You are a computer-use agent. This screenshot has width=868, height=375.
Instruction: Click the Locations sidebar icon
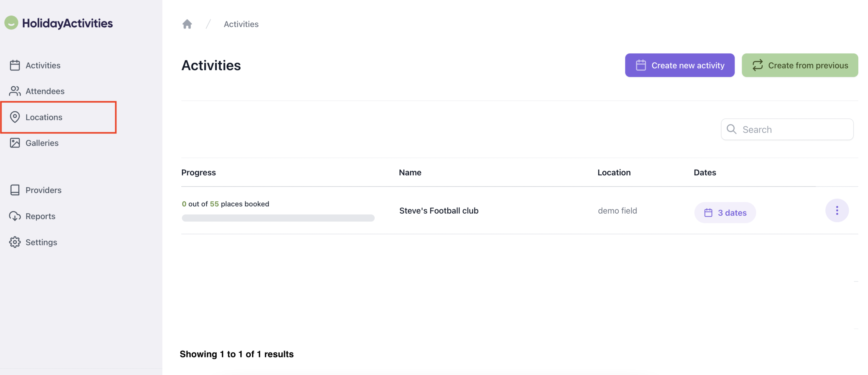click(15, 117)
